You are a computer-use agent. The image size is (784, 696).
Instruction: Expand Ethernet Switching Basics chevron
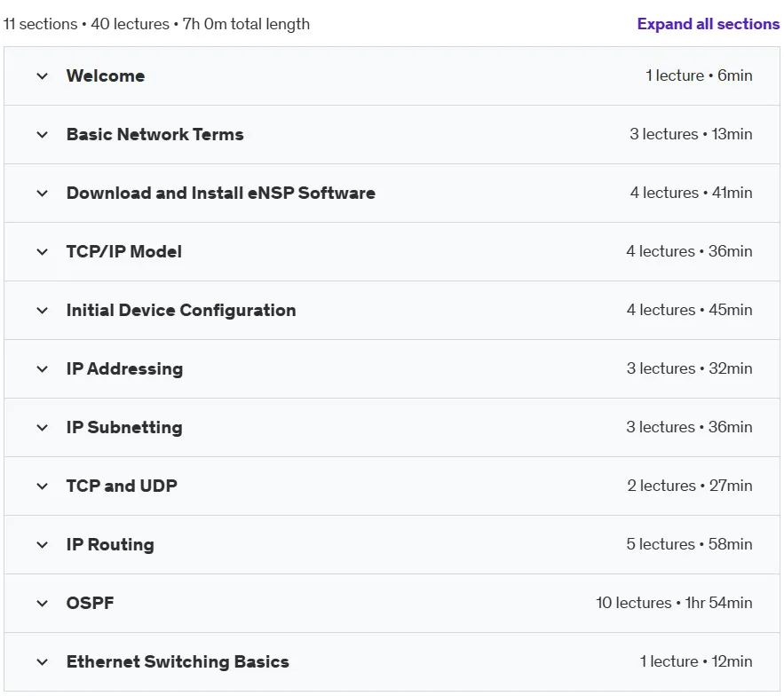point(43,662)
